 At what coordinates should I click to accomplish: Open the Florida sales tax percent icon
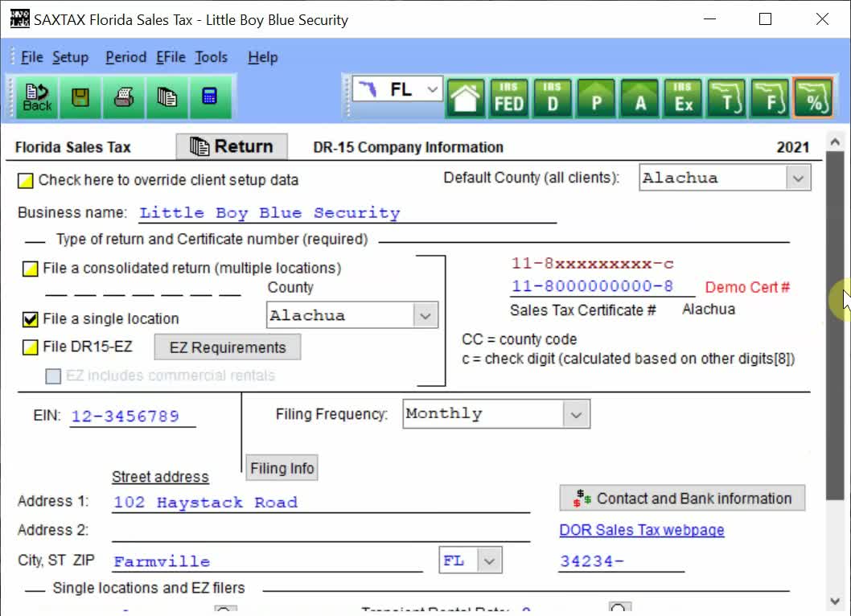[813, 98]
